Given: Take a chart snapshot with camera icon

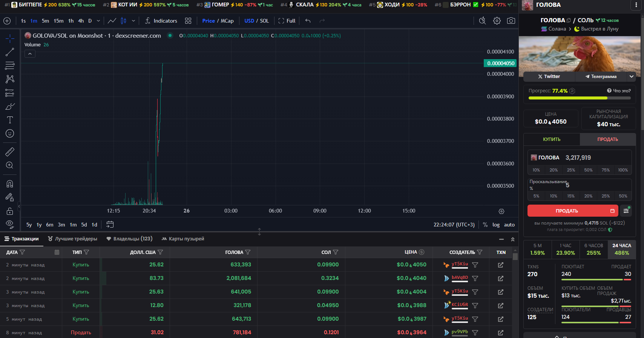Looking at the screenshot, I should (511, 21).
